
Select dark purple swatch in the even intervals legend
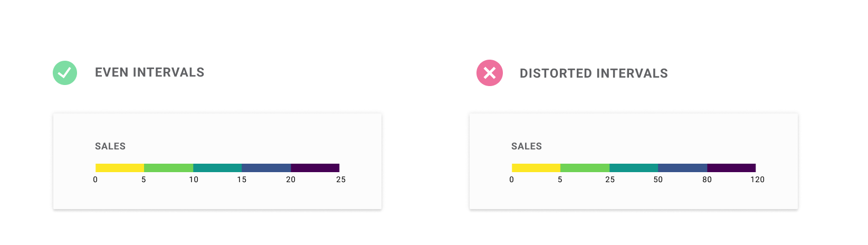(315, 168)
